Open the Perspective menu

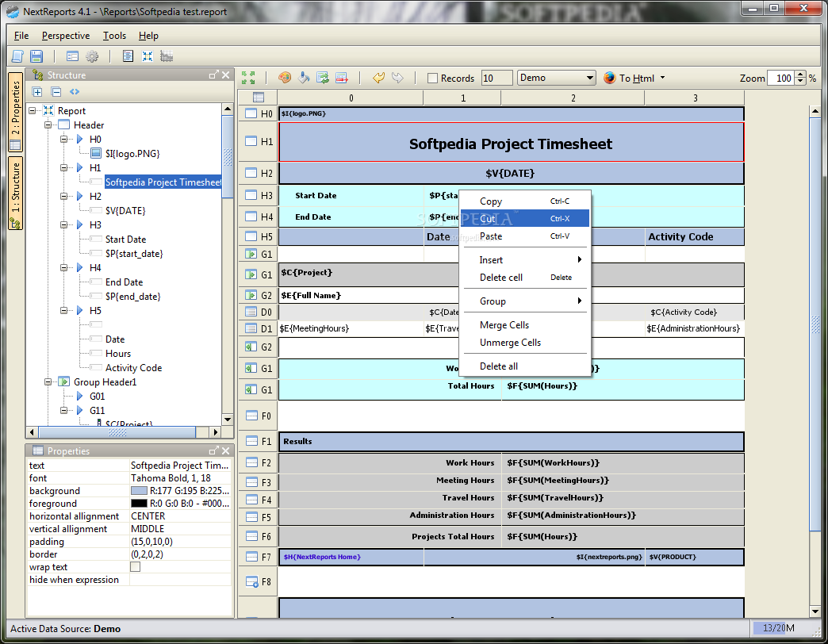click(x=66, y=36)
